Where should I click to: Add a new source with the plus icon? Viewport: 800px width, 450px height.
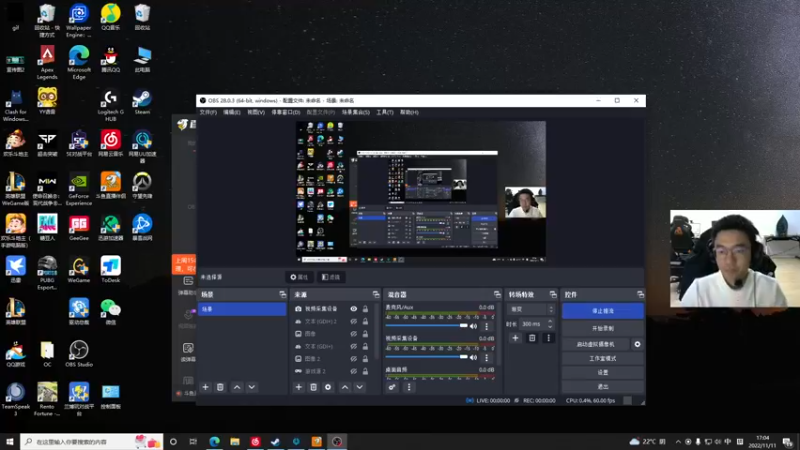(298, 387)
